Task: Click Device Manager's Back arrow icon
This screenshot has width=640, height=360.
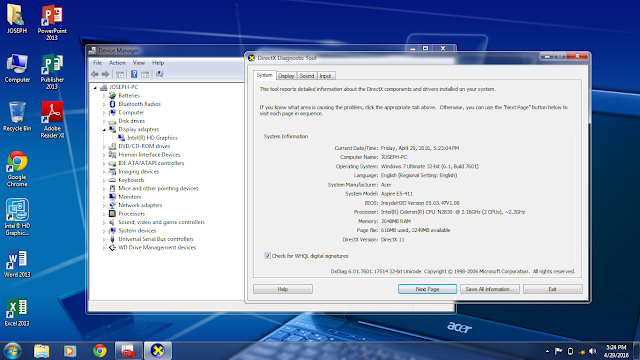Action: (x=95, y=74)
